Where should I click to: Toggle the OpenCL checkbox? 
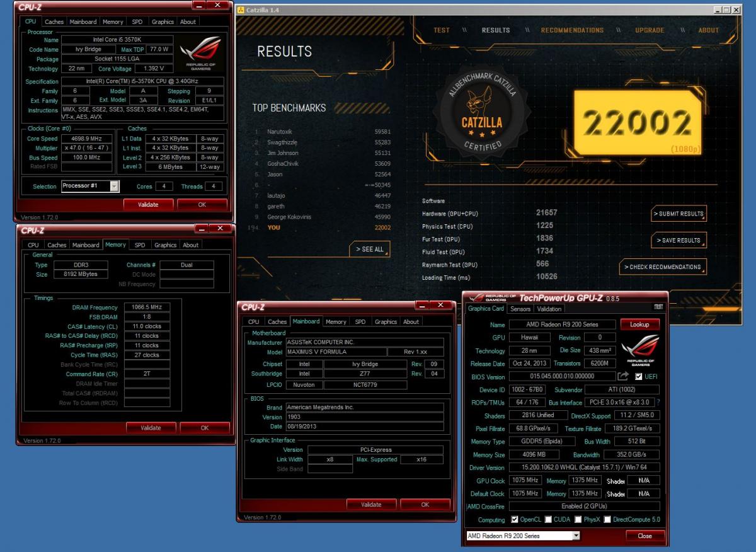pyautogui.click(x=515, y=519)
